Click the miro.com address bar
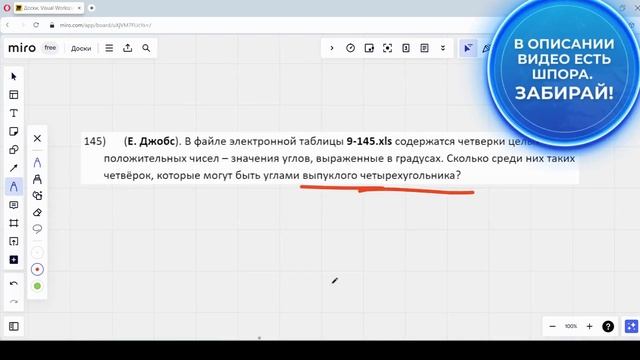This screenshot has height=360, width=640. [x=105, y=25]
